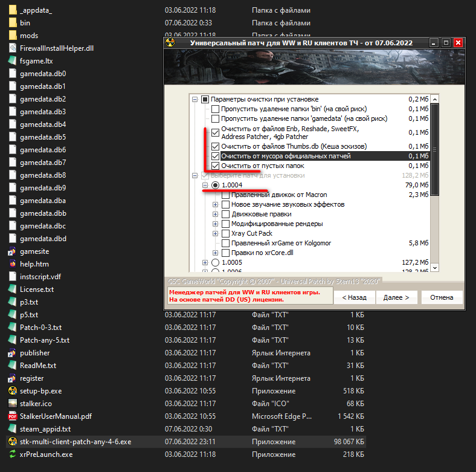This screenshot has width=476, height=472.
Task: Select the p5.txt file name
Action: tap(29, 315)
